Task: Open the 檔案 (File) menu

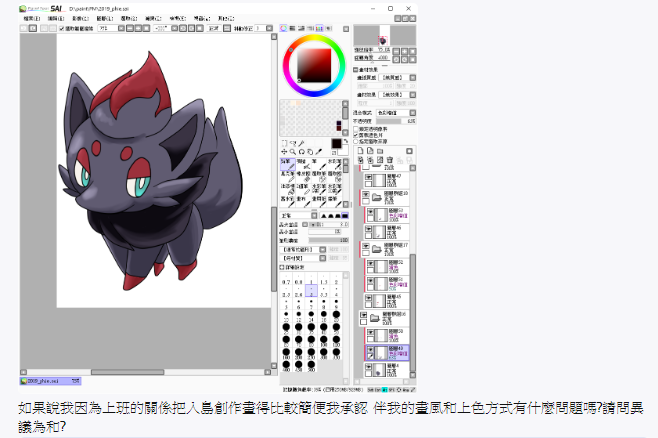Action: pos(31,18)
